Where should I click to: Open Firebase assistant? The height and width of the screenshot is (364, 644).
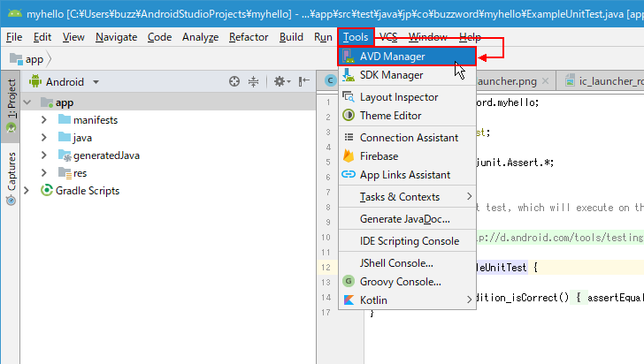tap(407, 156)
